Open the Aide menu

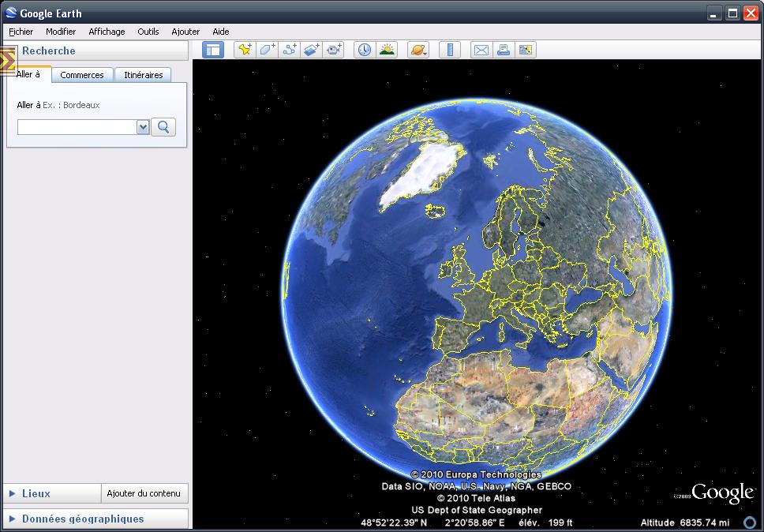pyautogui.click(x=221, y=32)
